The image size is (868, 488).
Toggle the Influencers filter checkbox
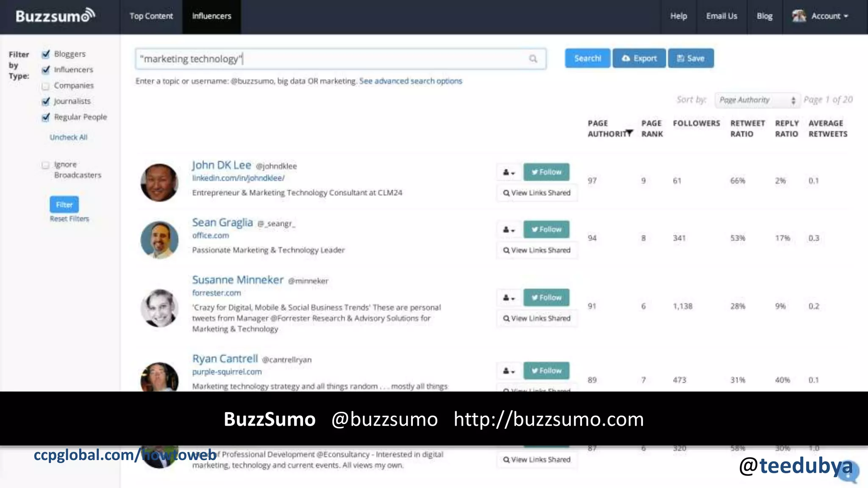pyautogui.click(x=46, y=70)
